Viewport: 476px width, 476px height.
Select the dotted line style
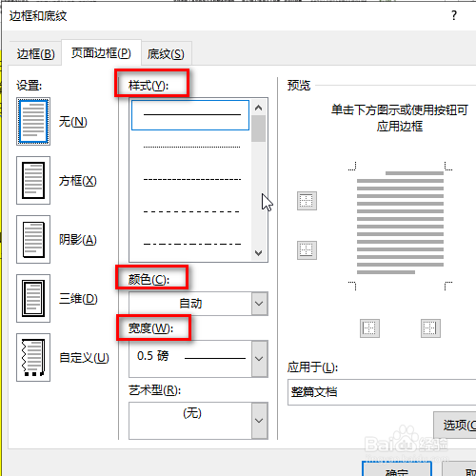(x=191, y=147)
